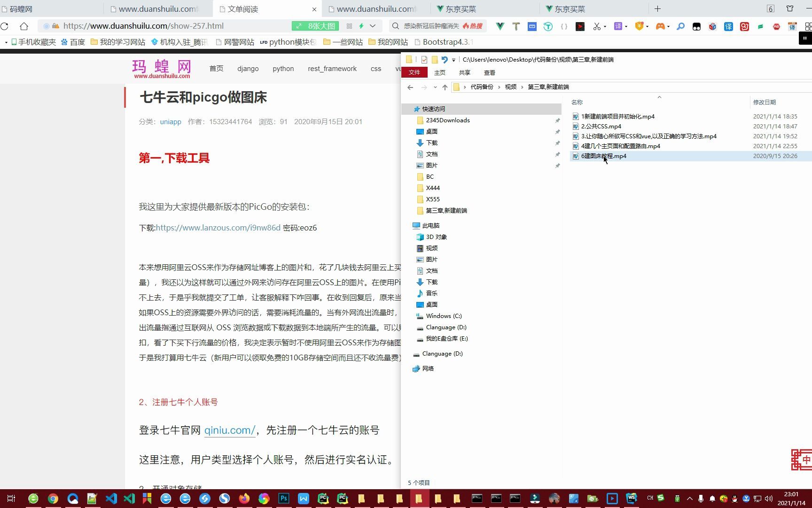
Task: Close the 文单阅读 tab
Action: click(314, 9)
